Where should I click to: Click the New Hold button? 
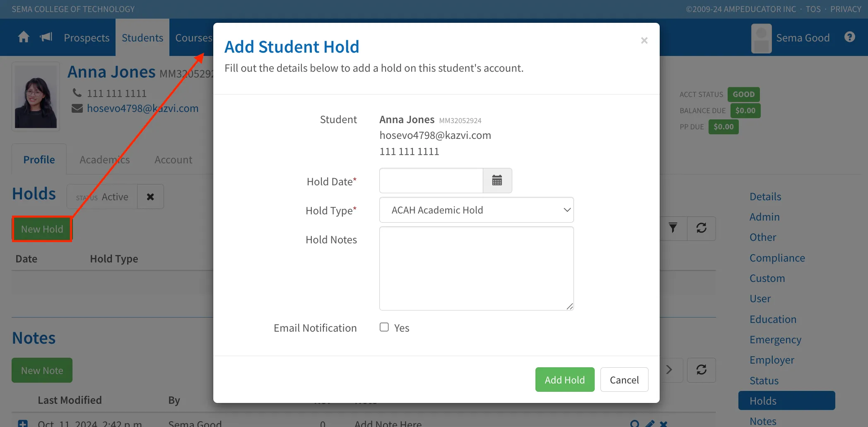(x=42, y=229)
